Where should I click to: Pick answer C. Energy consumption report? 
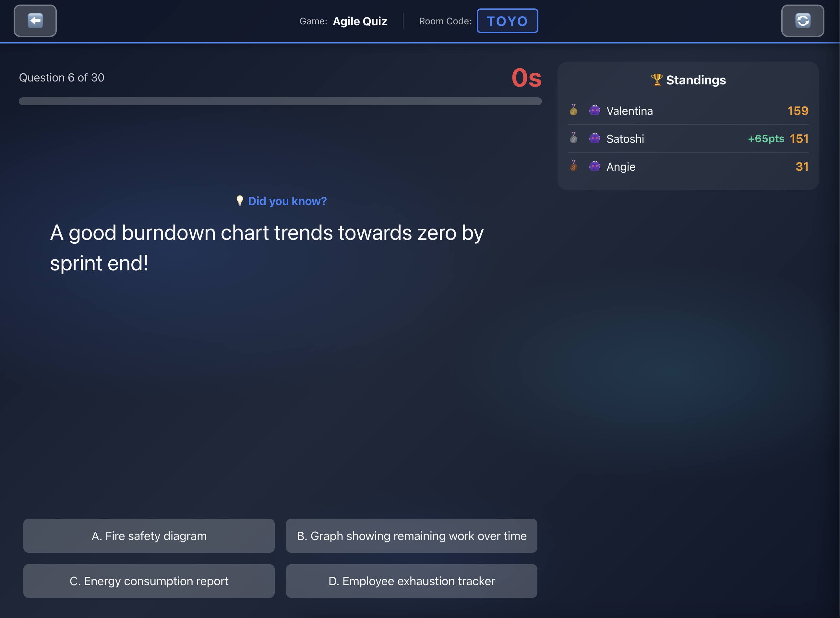tap(149, 581)
